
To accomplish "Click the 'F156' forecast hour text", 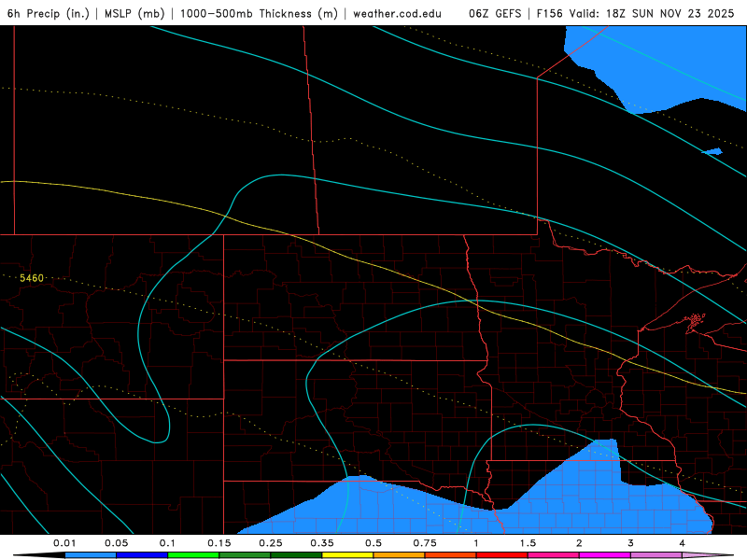I will tap(550, 13).
